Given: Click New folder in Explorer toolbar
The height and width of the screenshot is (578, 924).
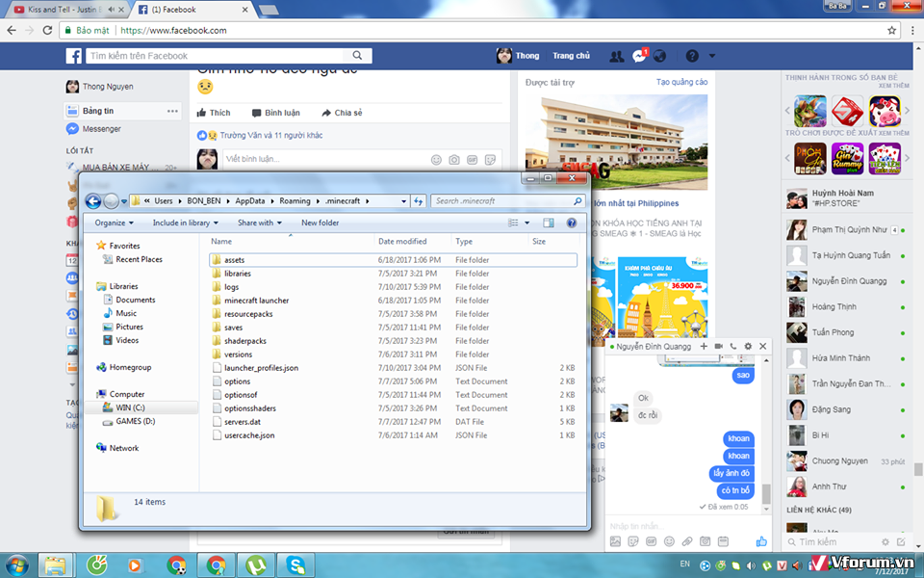Looking at the screenshot, I should coord(320,223).
